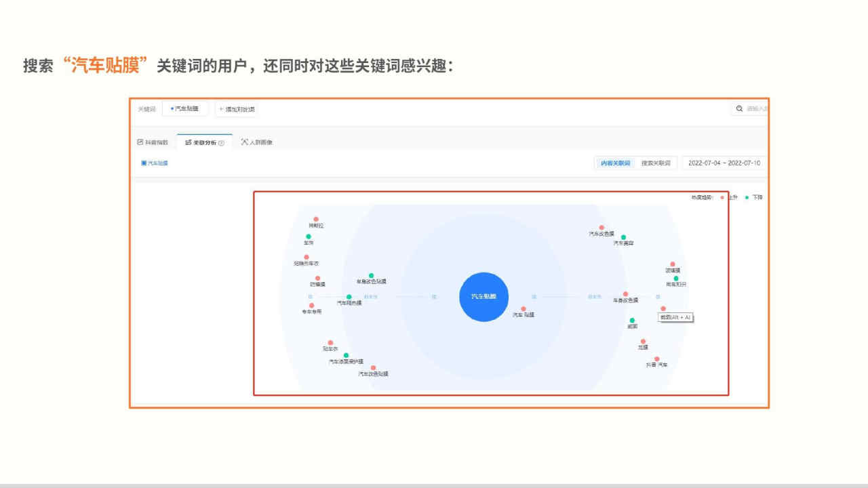Click the 特斯拉 keyword node

point(316,220)
